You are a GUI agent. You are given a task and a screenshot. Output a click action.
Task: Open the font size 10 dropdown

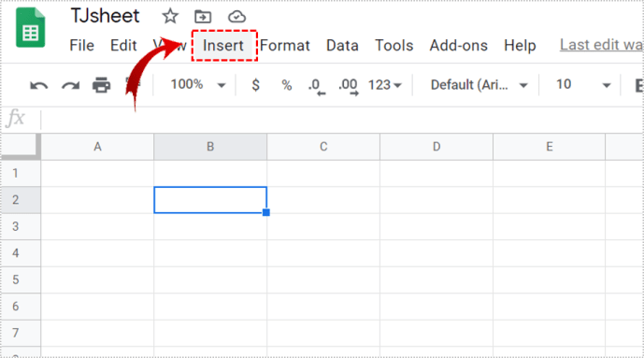point(583,84)
